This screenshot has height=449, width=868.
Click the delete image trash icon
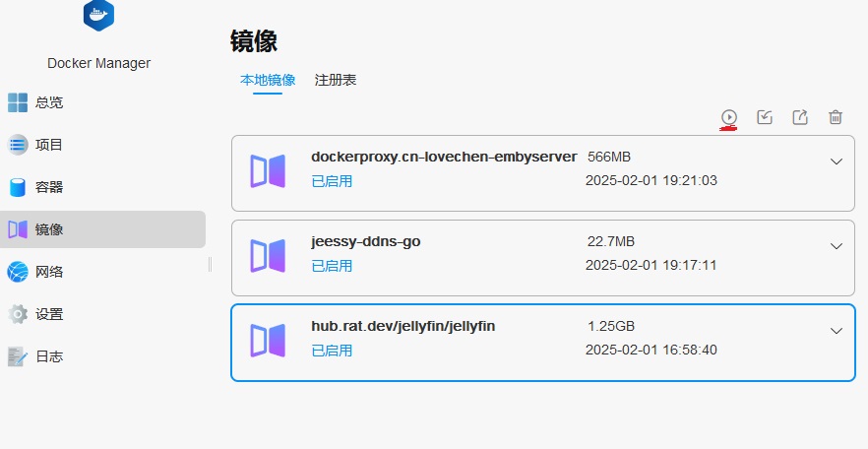(x=836, y=117)
